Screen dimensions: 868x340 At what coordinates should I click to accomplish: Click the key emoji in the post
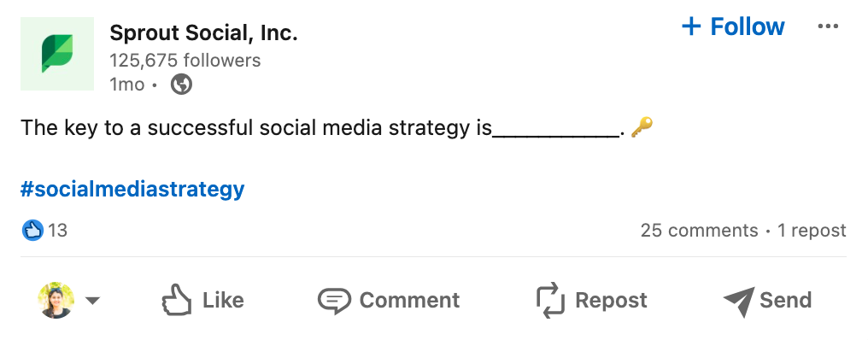point(642,127)
